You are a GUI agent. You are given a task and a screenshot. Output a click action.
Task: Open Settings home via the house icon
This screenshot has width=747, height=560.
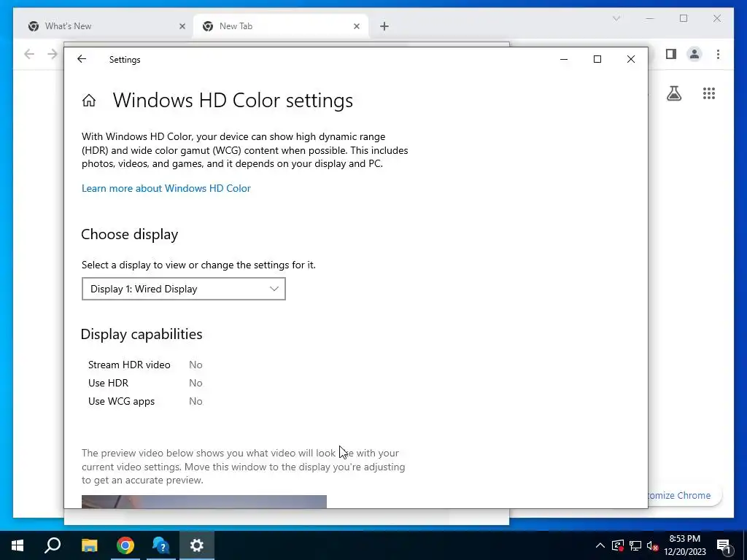[x=88, y=101]
